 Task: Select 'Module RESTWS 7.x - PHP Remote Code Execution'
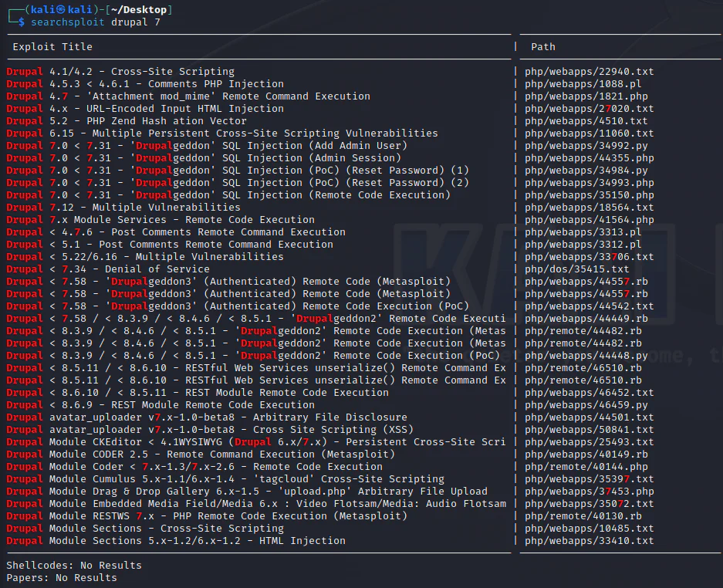tap(207, 516)
